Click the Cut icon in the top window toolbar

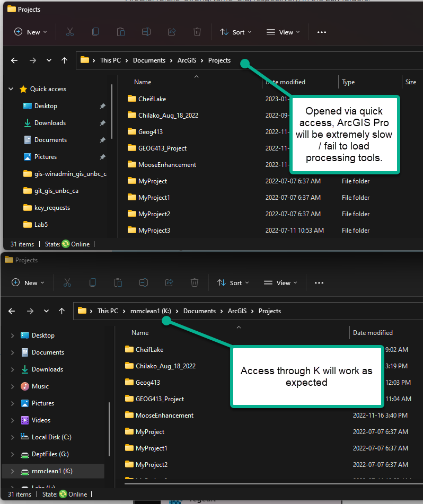click(x=70, y=32)
